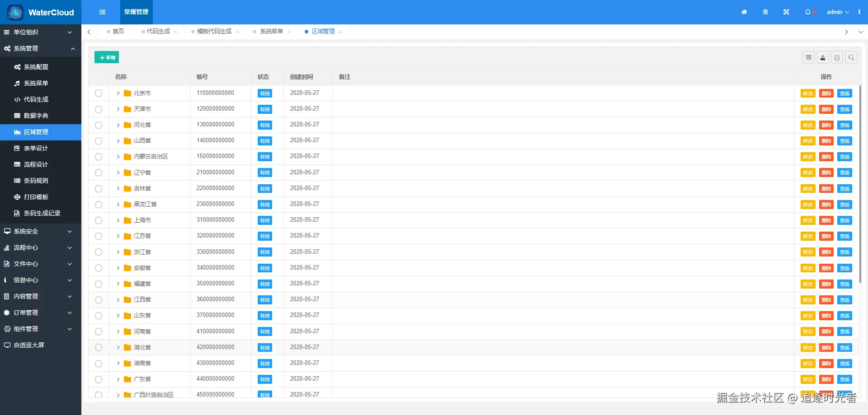
Task: Click the export icon in table toolbar
Action: tap(823, 58)
